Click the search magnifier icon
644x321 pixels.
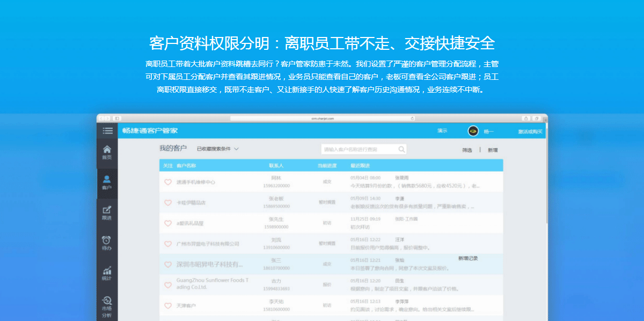point(401,150)
